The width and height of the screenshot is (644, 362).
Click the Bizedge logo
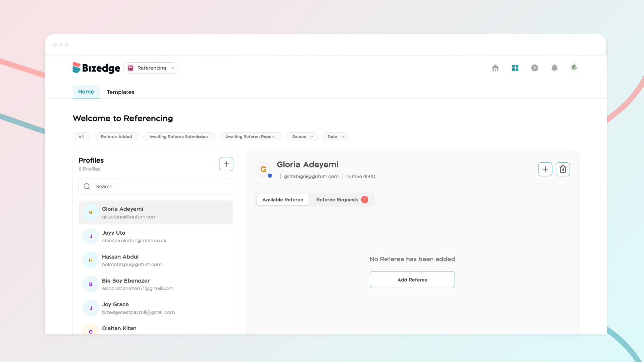[x=96, y=68]
